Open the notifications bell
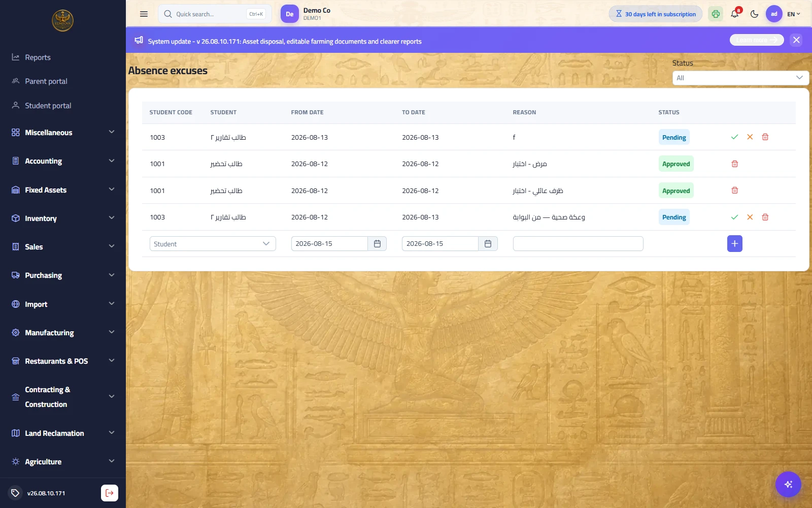812x508 pixels. pos(735,14)
